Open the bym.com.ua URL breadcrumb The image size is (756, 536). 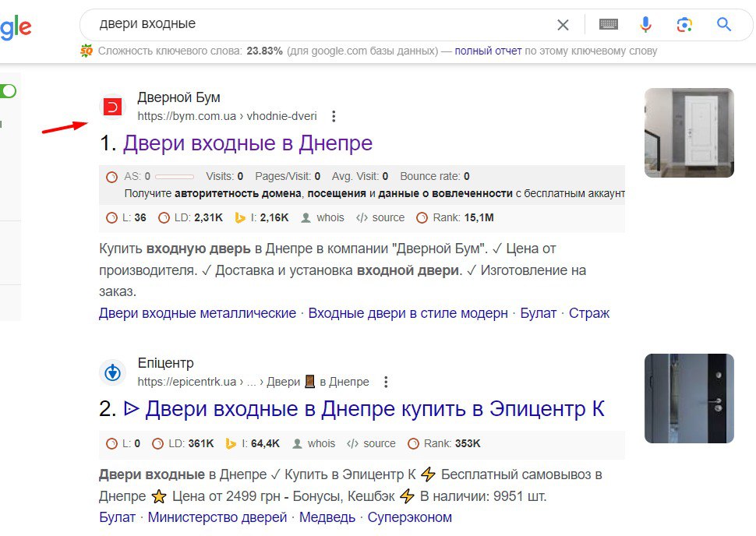(227, 116)
